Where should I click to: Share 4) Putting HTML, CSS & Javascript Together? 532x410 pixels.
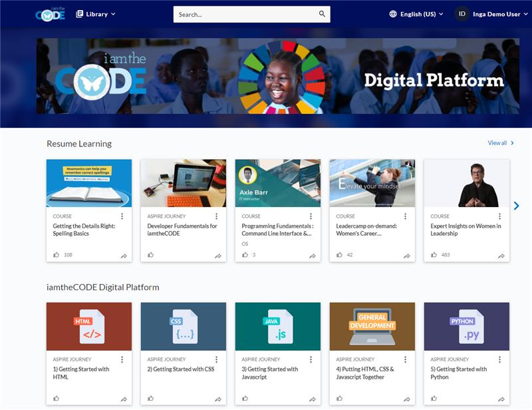click(x=407, y=399)
